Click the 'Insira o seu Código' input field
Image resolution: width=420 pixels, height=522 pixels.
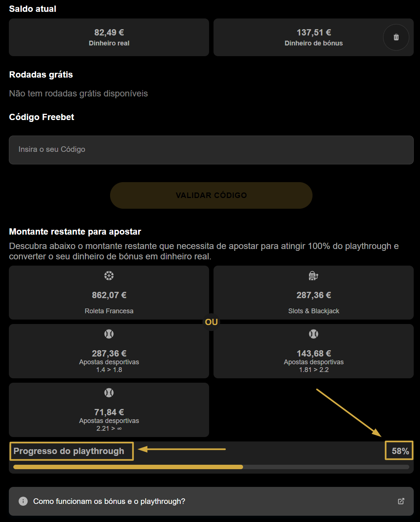point(211,150)
